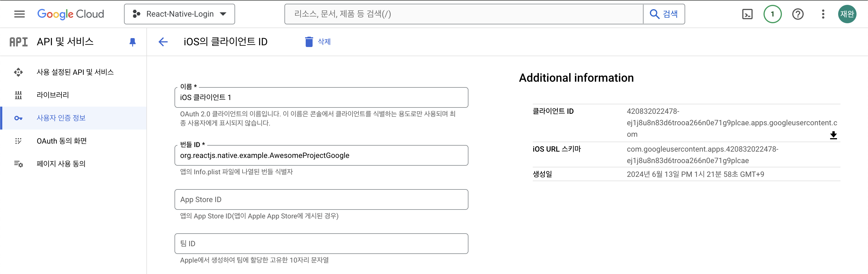Click the Info.plist bundle ID helper text
This screenshot has height=274, width=868.
[236, 172]
